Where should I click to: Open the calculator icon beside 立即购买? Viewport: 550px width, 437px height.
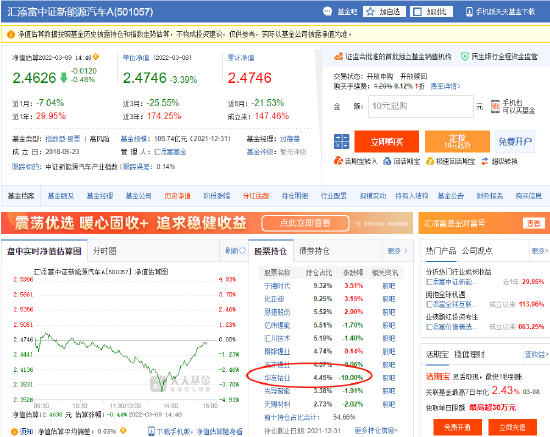point(341,141)
